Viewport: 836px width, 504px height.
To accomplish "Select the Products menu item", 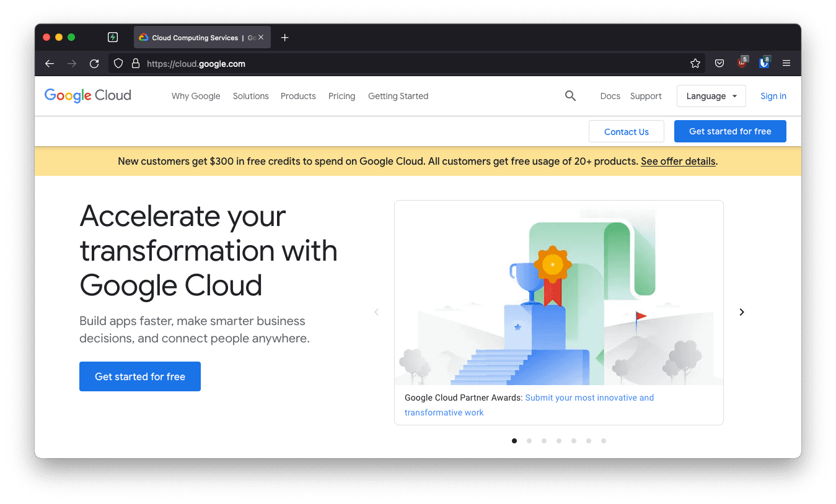I will [298, 96].
